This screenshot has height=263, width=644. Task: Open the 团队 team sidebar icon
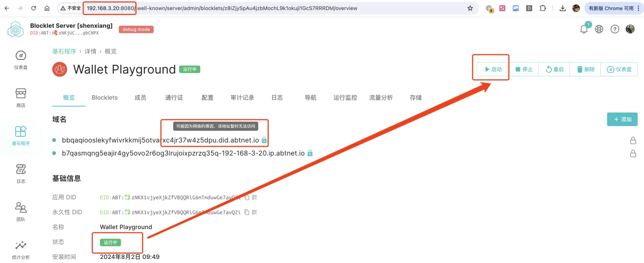(21, 212)
